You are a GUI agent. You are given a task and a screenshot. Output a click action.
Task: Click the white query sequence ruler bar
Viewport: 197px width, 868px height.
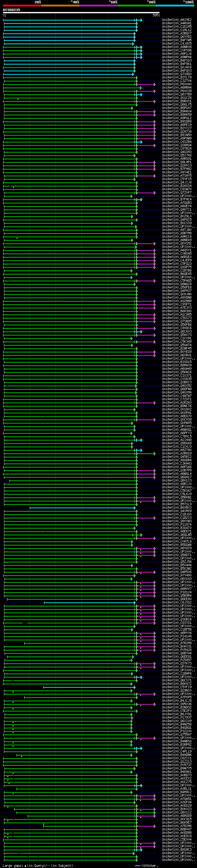pyautogui.click(x=81, y=12)
